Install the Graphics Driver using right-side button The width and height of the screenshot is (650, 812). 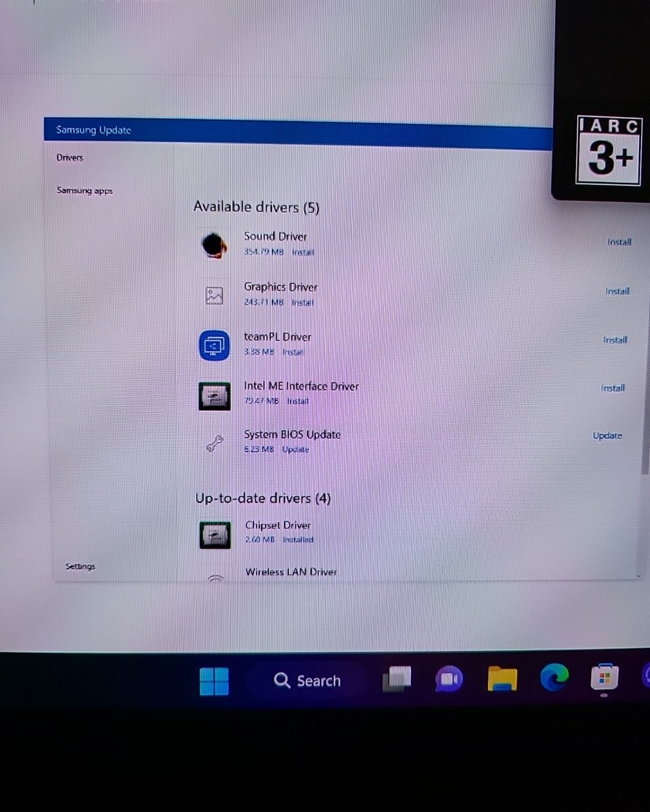click(x=617, y=291)
